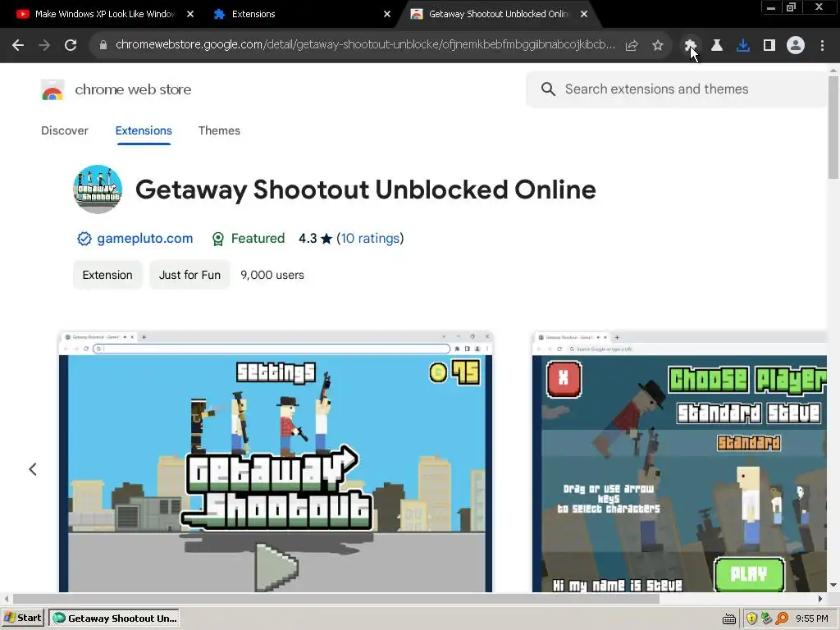Click the address bar URL
The height and width of the screenshot is (630, 840).
[365, 45]
